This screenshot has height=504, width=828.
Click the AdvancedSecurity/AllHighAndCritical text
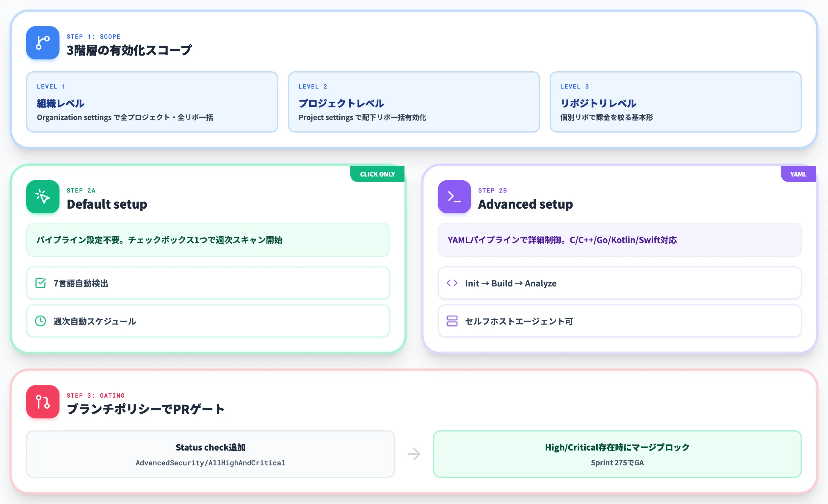(x=210, y=463)
